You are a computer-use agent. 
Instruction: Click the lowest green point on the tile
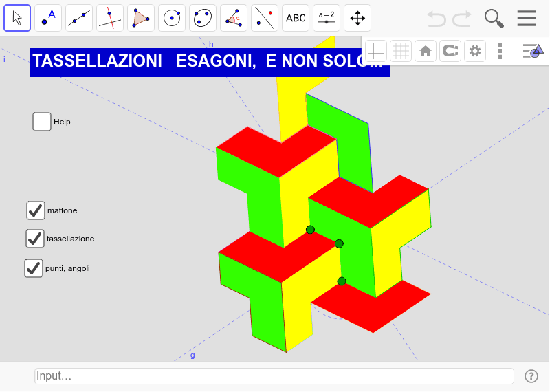click(342, 281)
